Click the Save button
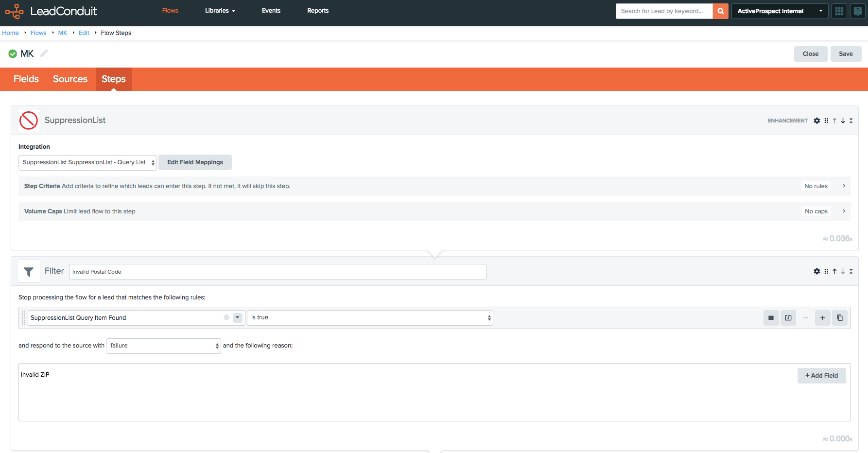Viewport: 868px width, 453px height. (846, 54)
